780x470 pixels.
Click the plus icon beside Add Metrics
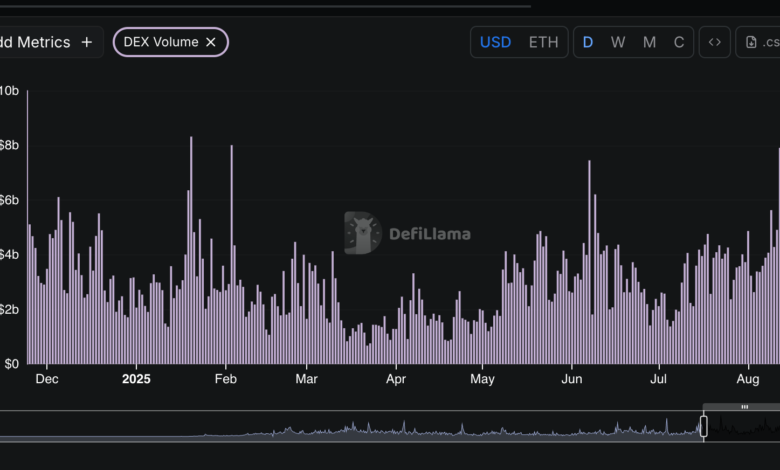(x=87, y=42)
